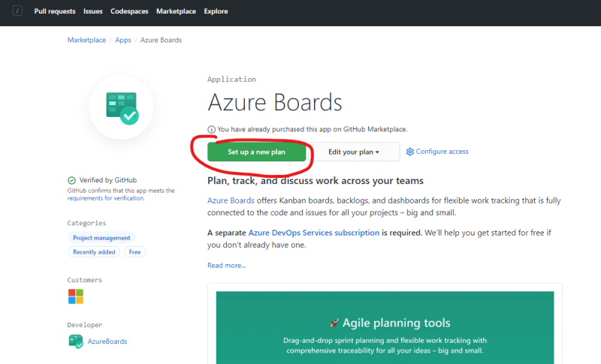Viewport: 601px width, 364px height.
Task: Open the Azure DevOps Services subscription link
Action: (313, 233)
